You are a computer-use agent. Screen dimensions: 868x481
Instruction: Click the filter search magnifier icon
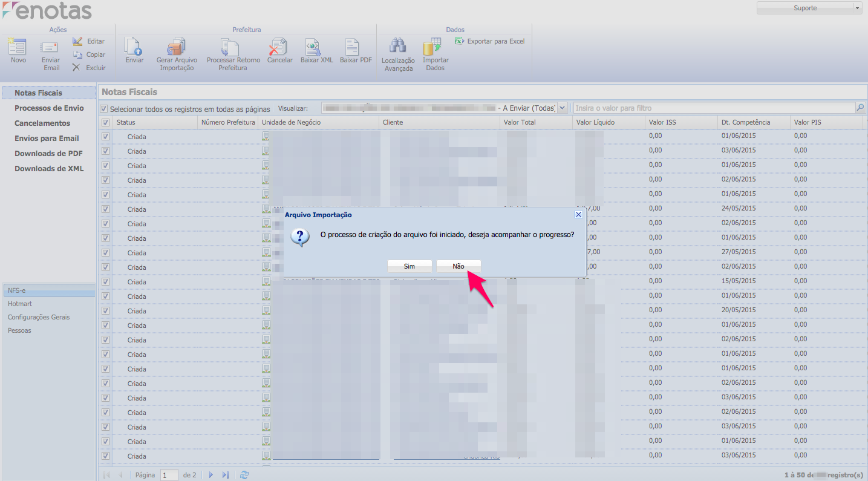(860, 108)
